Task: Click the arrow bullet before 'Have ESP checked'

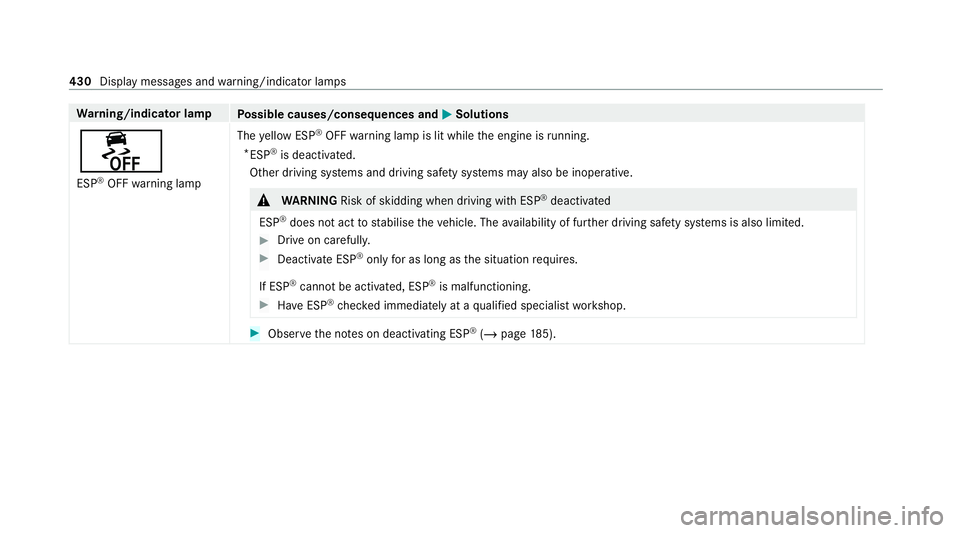Action: tap(264, 305)
